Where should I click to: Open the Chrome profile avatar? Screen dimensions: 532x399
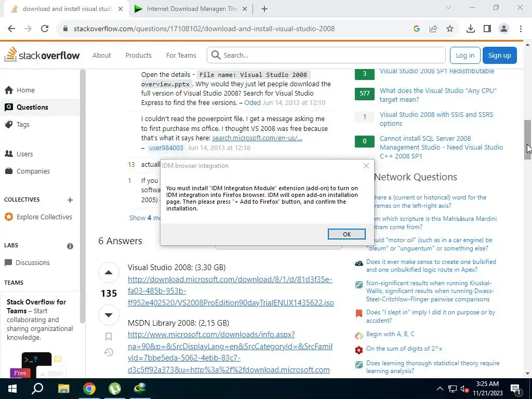pos(504,29)
